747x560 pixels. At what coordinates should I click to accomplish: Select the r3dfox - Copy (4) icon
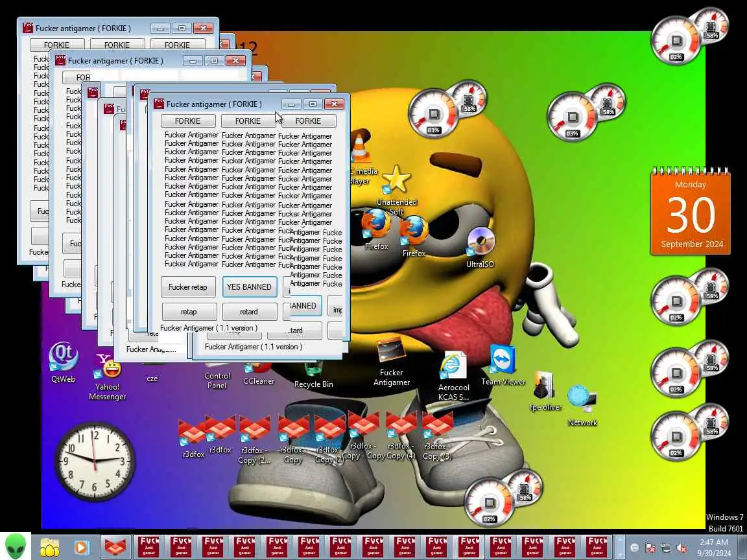coord(401,436)
